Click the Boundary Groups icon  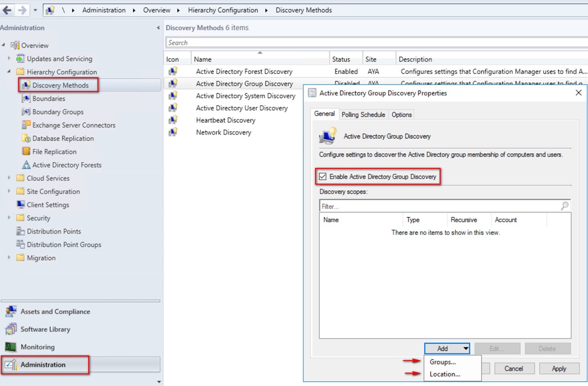pyautogui.click(x=26, y=112)
